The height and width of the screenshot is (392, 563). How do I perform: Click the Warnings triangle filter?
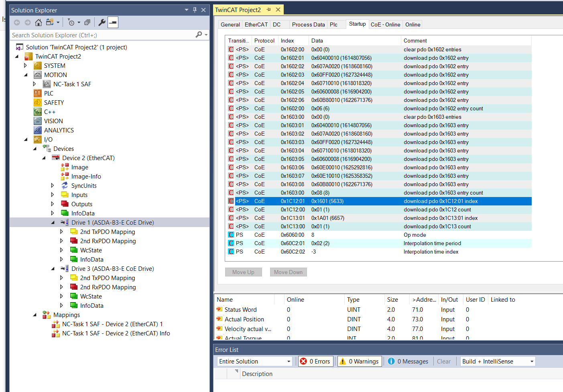coord(343,362)
